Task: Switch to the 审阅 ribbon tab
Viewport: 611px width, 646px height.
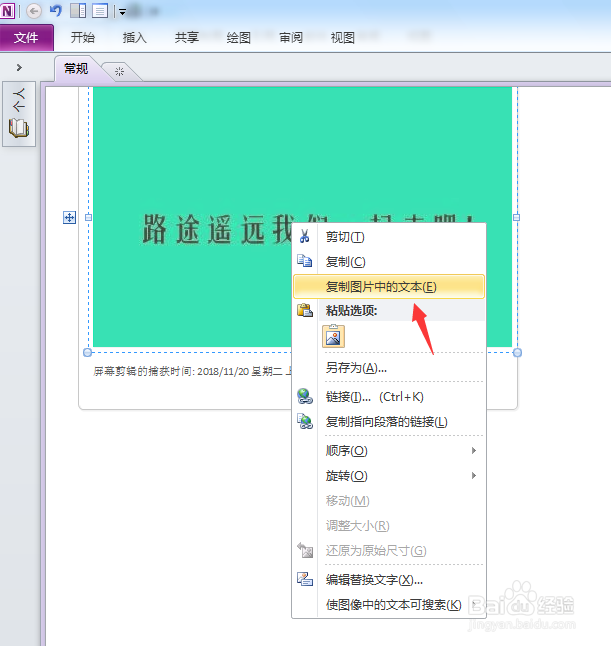Action: click(x=291, y=37)
